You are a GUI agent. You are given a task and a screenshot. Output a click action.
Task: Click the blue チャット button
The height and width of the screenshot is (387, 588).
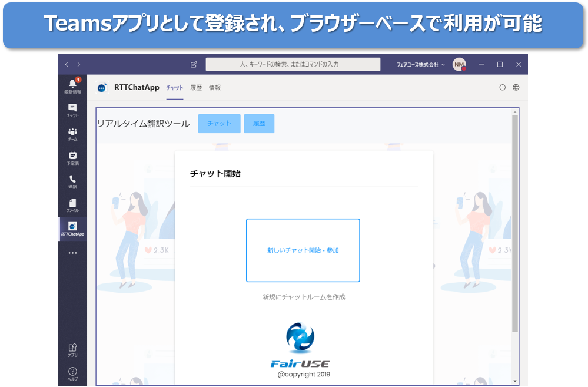coord(220,124)
